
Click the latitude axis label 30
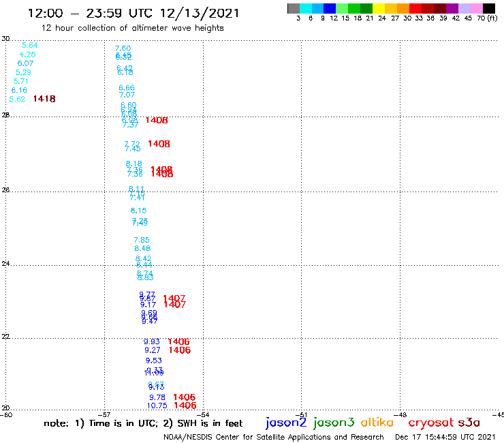coord(5,39)
